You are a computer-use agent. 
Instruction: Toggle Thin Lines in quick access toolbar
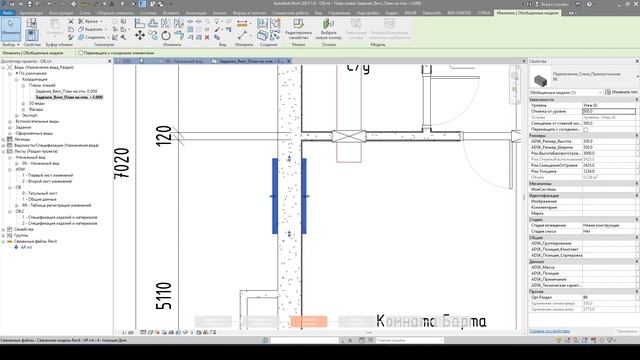click(x=142, y=4)
